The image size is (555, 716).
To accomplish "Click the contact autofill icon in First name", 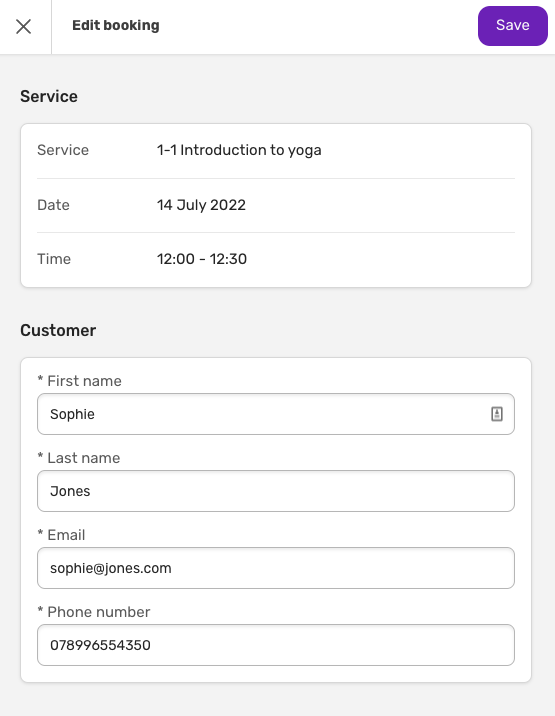I will click(497, 414).
